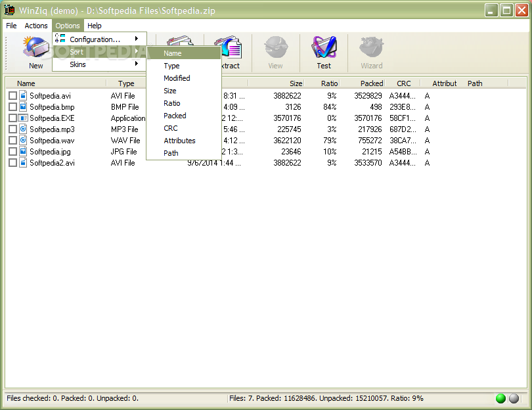
Task: Click the Packed column header
Action: point(362,83)
